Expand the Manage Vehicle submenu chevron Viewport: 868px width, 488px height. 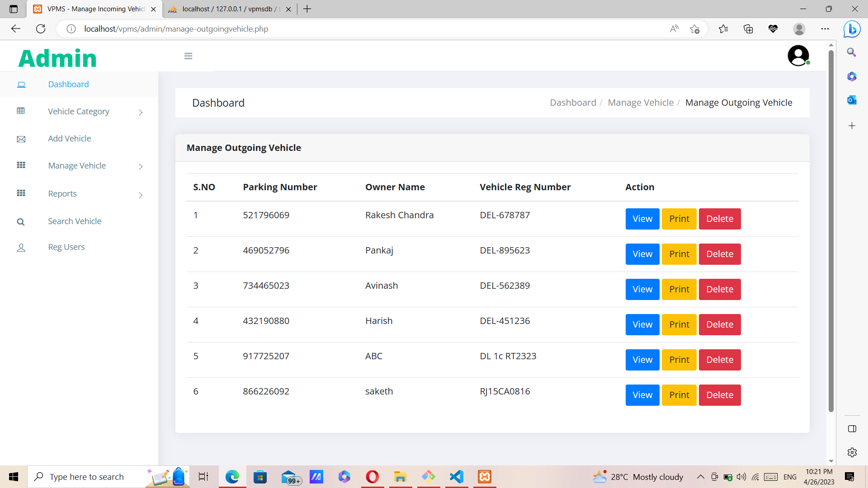coord(141,167)
